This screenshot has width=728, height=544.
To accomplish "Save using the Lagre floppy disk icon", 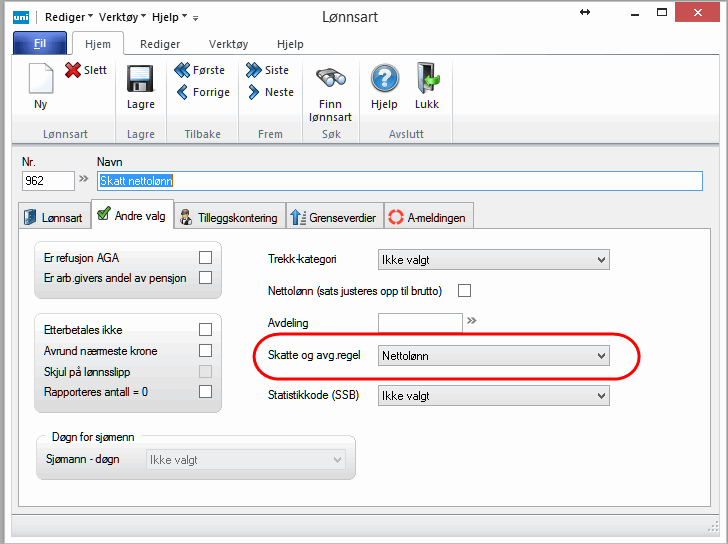I will tap(140, 79).
